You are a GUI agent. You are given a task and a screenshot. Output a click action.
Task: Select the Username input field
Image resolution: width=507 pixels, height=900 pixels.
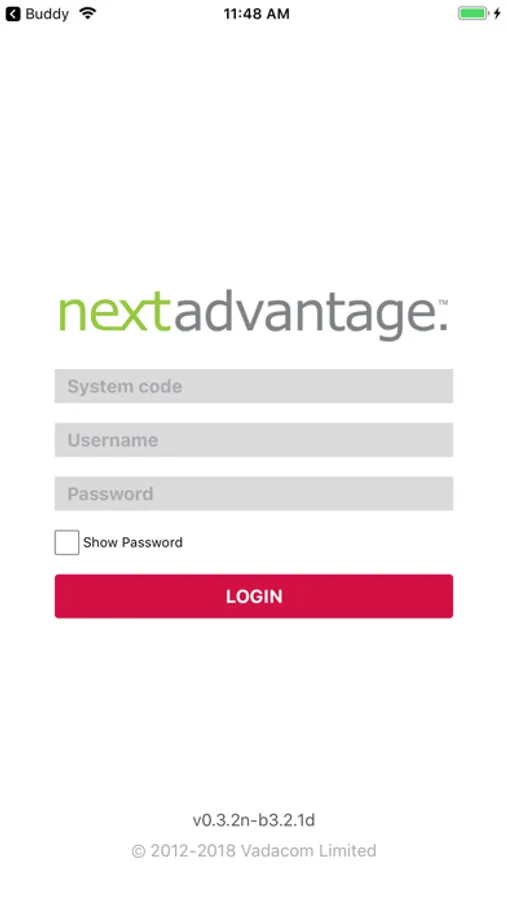click(x=254, y=440)
